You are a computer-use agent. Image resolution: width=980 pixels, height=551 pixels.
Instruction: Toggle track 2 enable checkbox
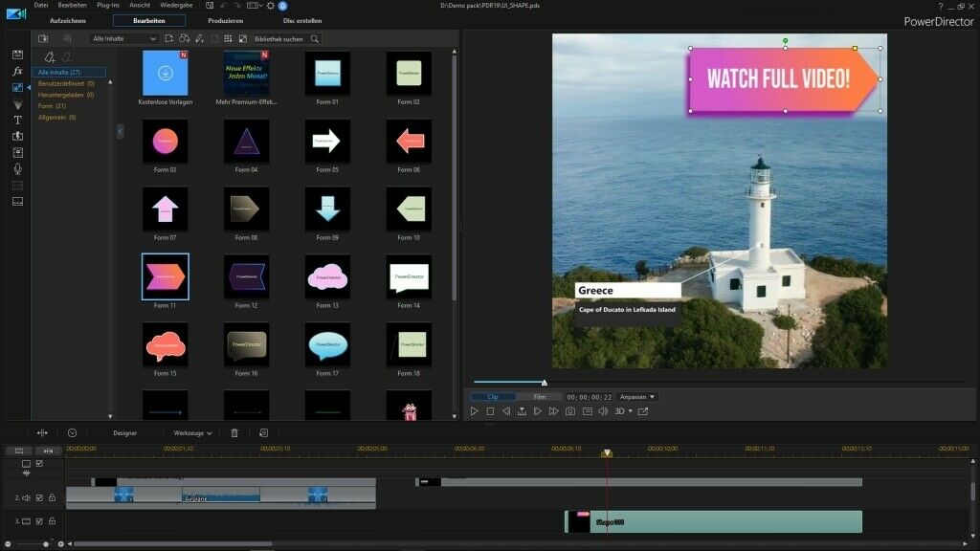click(x=39, y=496)
